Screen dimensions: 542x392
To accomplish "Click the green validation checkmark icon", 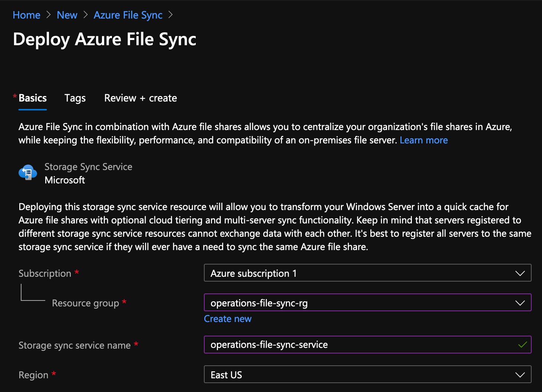I will tap(522, 345).
